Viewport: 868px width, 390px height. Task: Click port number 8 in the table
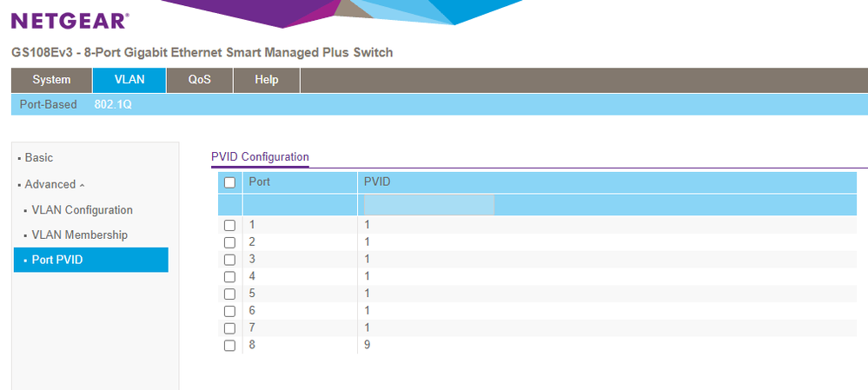253,345
